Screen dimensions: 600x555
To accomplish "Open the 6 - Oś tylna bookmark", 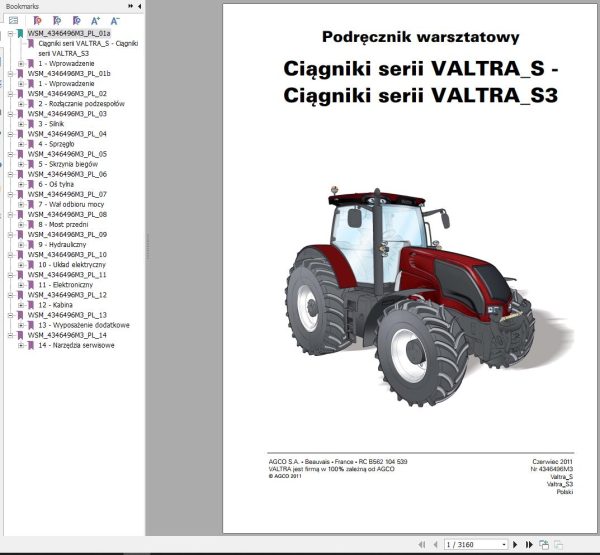I will [x=56, y=184].
